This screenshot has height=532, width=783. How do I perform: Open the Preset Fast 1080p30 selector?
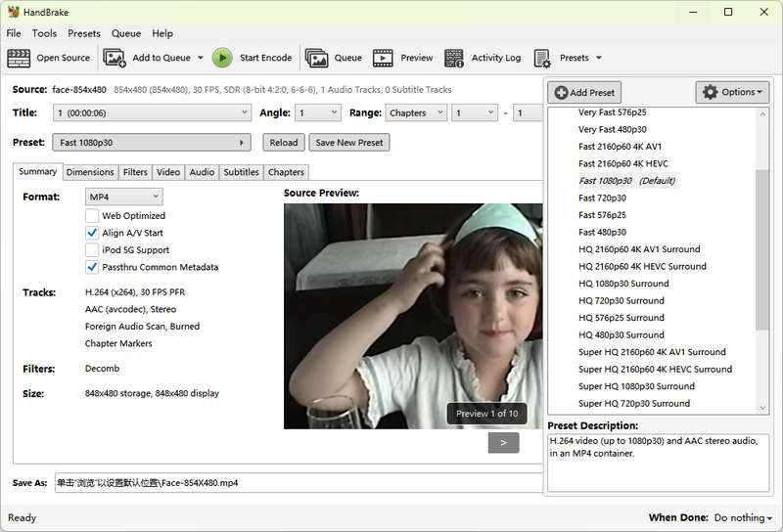(152, 142)
